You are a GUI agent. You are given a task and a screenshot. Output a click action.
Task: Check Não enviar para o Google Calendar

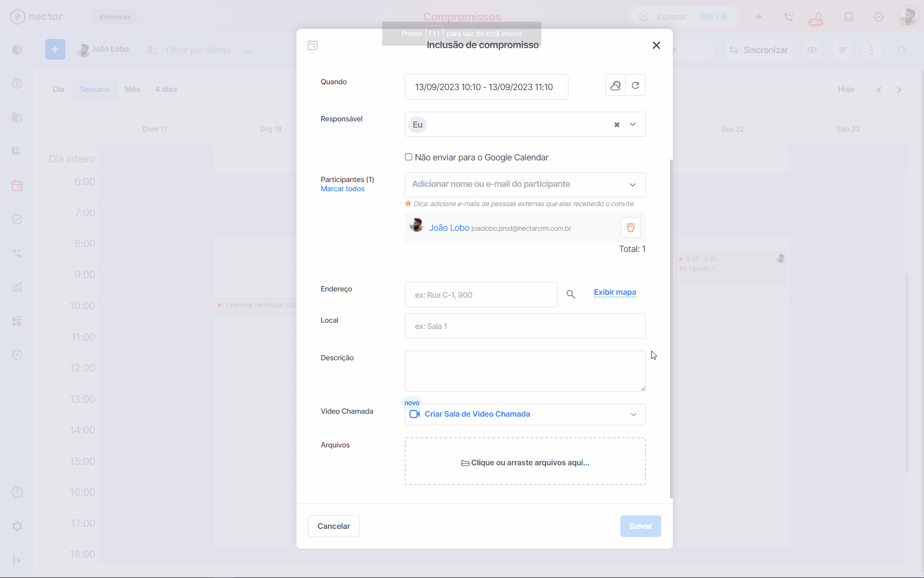[409, 157]
